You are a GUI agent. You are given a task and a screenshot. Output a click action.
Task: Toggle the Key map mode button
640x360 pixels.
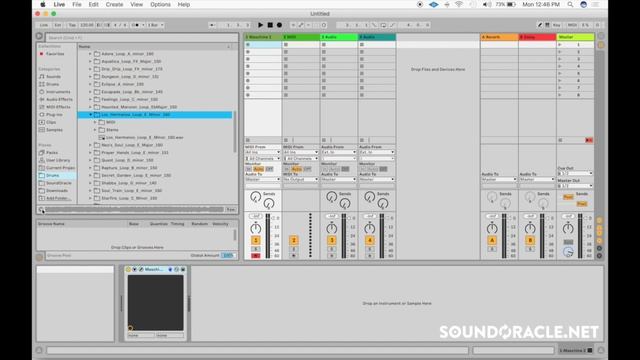(556, 25)
